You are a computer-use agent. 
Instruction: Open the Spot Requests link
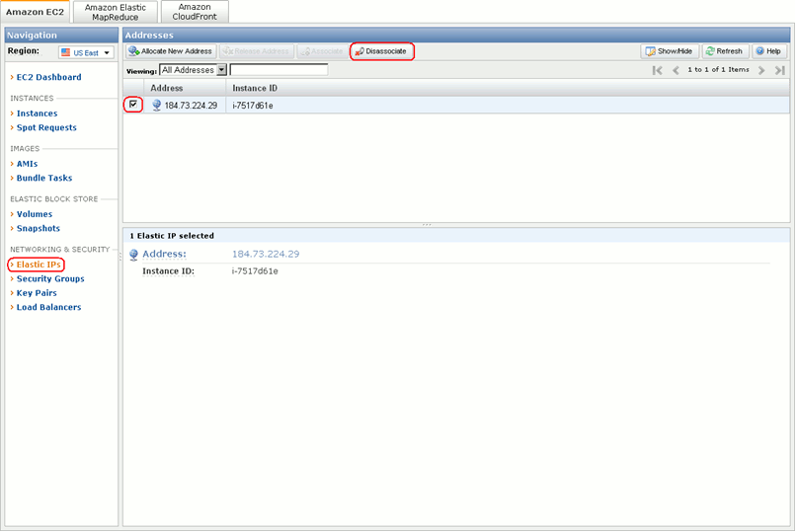tap(46, 127)
